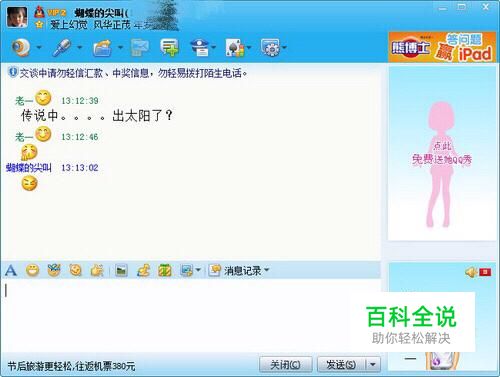Click sender name 蝴蝶的尖叫 in chat log
The height and width of the screenshot is (377, 500).
pyautogui.click(x=29, y=168)
